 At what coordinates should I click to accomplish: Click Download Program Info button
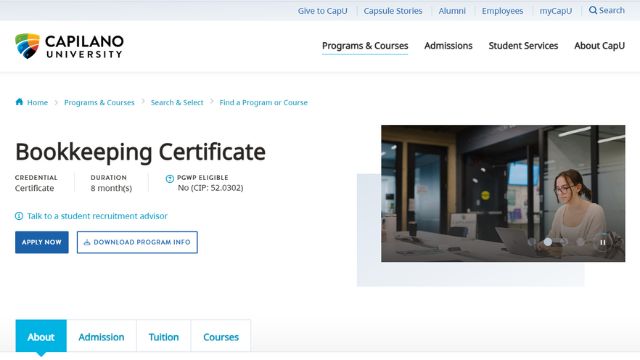137,242
